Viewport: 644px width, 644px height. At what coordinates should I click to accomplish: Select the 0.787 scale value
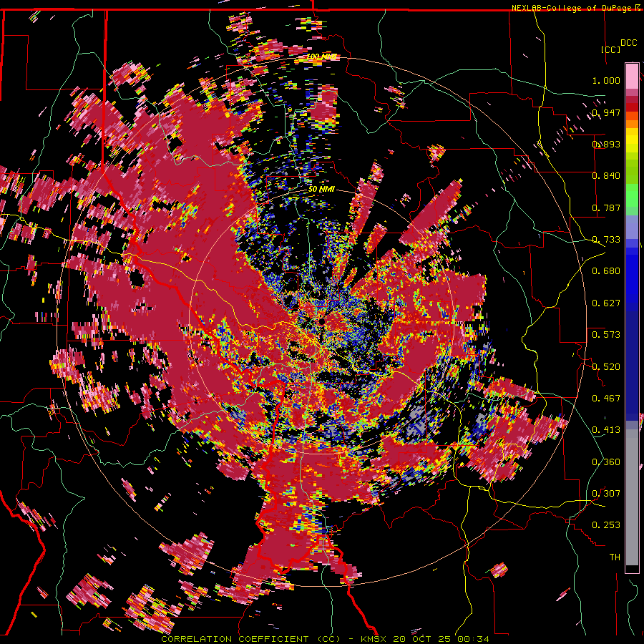coord(606,208)
